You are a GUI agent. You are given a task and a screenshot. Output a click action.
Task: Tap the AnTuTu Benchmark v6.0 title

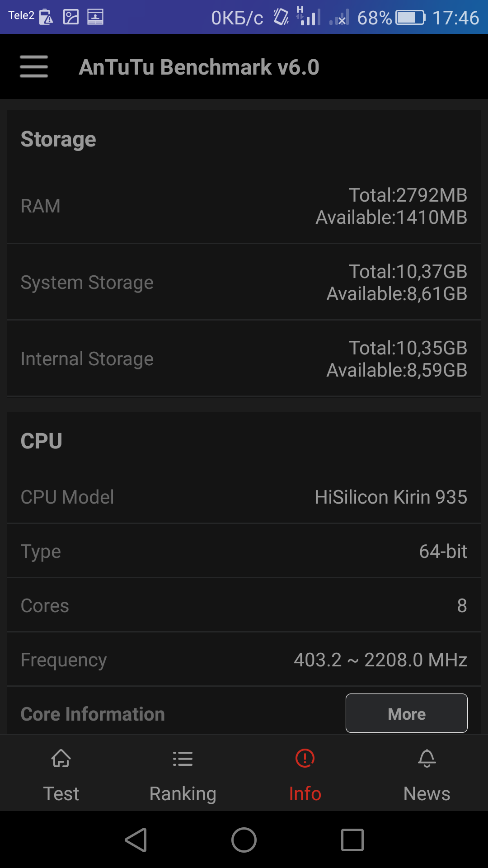pyautogui.click(x=199, y=67)
